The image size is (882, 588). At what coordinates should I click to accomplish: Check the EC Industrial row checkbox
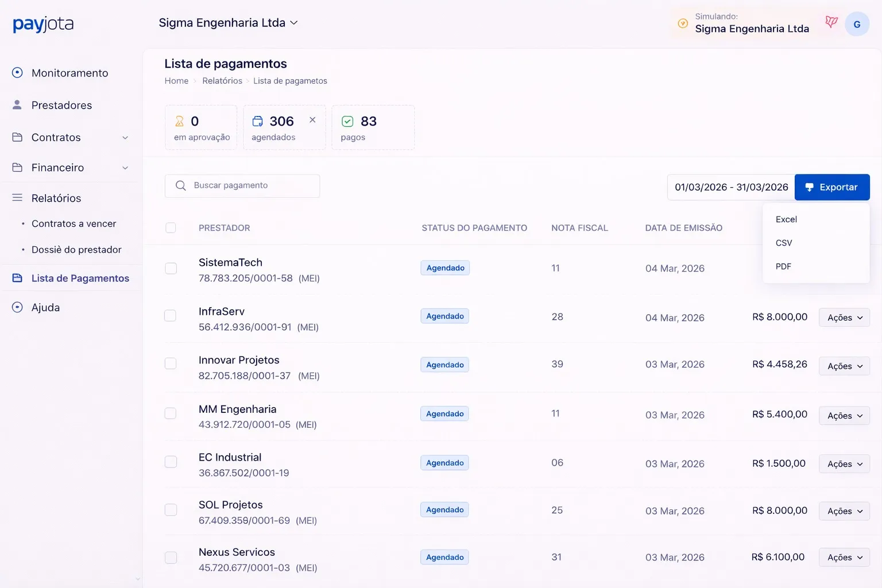pyautogui.click(x=171, y=462)
